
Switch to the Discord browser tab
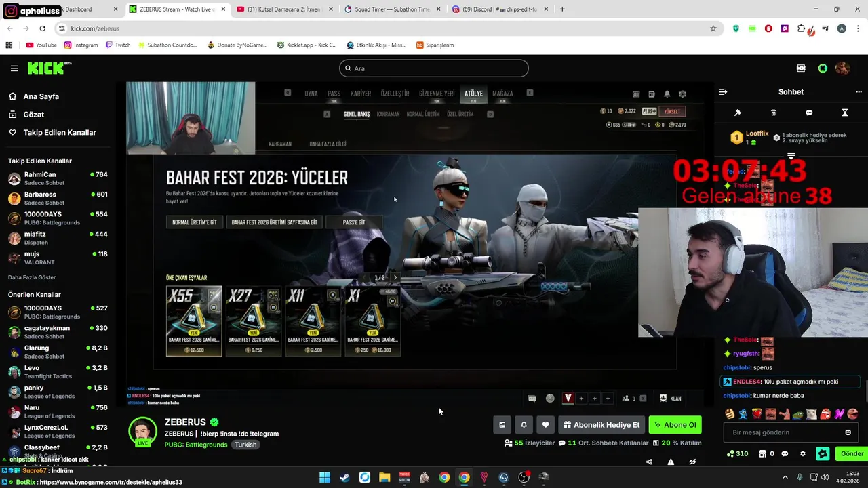click(498, 9)
